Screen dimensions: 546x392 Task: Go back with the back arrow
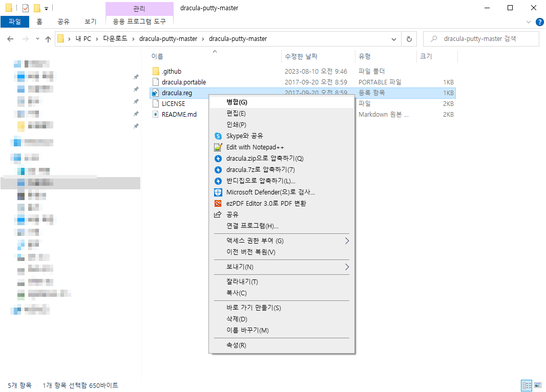click(10, 39)
